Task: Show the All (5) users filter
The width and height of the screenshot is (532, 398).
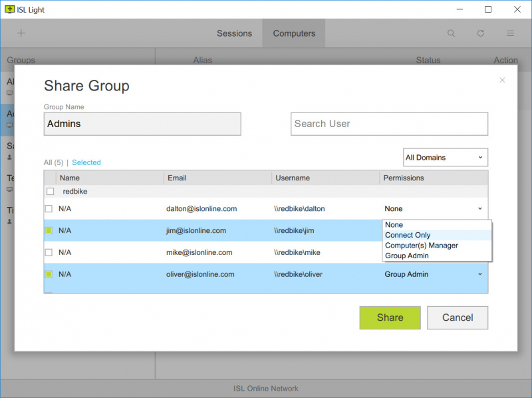Action: (x=54, y=162)
